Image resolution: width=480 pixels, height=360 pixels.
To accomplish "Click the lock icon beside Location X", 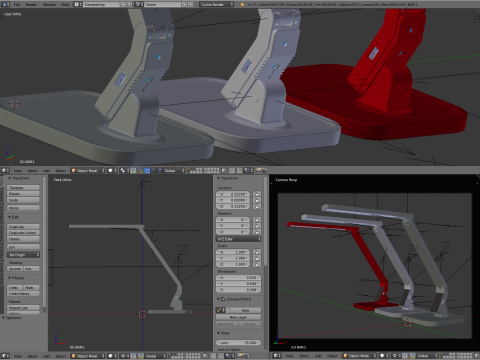I will [x=257, y=194].
